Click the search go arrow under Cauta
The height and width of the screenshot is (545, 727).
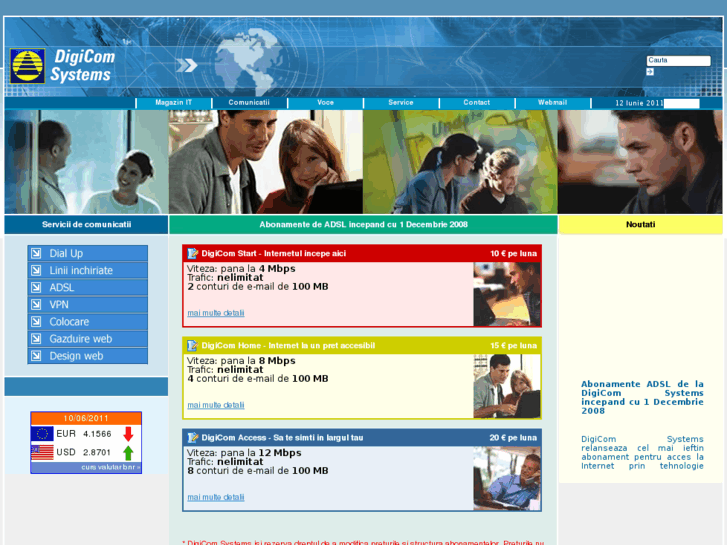tap(650, 72)
